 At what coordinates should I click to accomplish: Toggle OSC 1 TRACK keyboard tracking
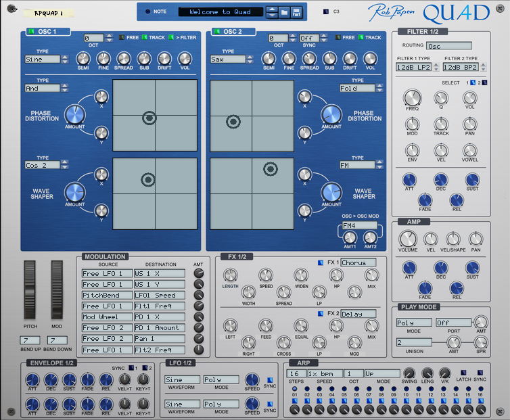(x=144, y=38)
